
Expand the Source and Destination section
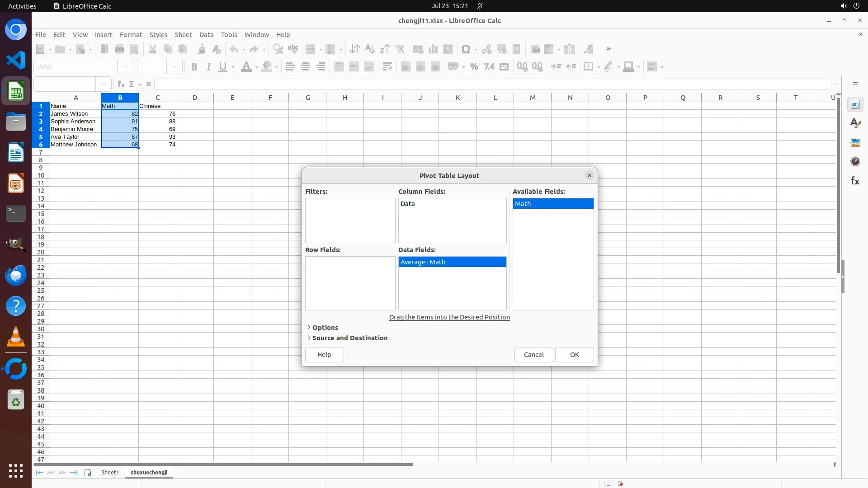click(x=349, y=338)
